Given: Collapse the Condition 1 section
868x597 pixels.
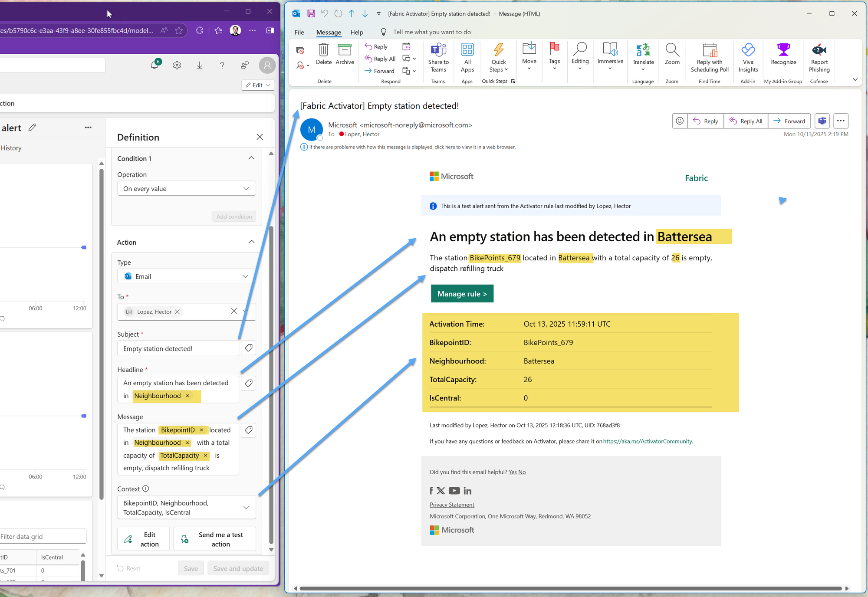Looking at the screenshot, I should [x=251, y=158].
